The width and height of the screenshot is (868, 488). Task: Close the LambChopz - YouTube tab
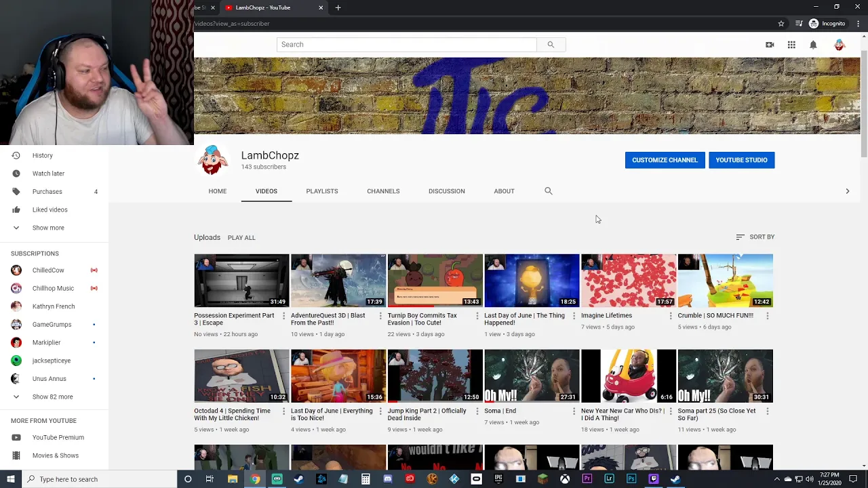click(x=321, y=7)
